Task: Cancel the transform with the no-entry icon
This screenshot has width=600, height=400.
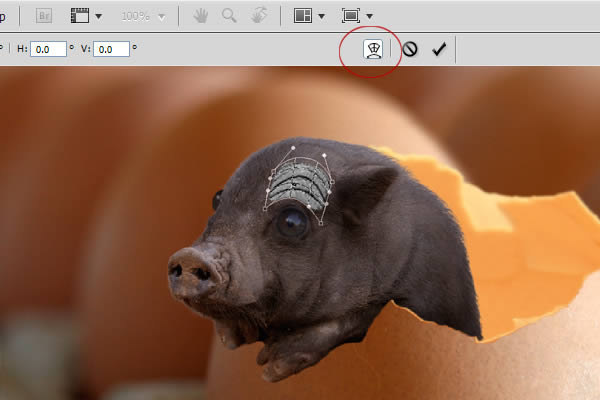Action: tap(410, 49)
